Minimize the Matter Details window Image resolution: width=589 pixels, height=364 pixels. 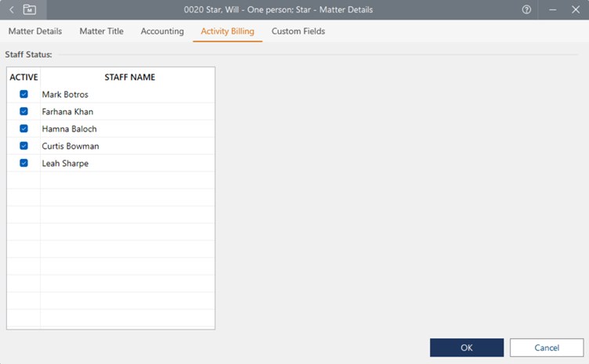pyautogui.click(x=553, y=9)
